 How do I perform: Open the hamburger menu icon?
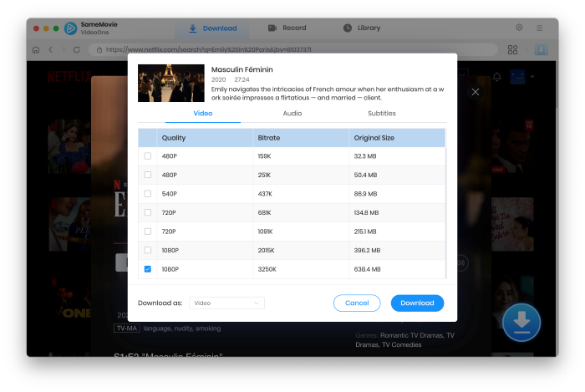[x=540, y=28]
